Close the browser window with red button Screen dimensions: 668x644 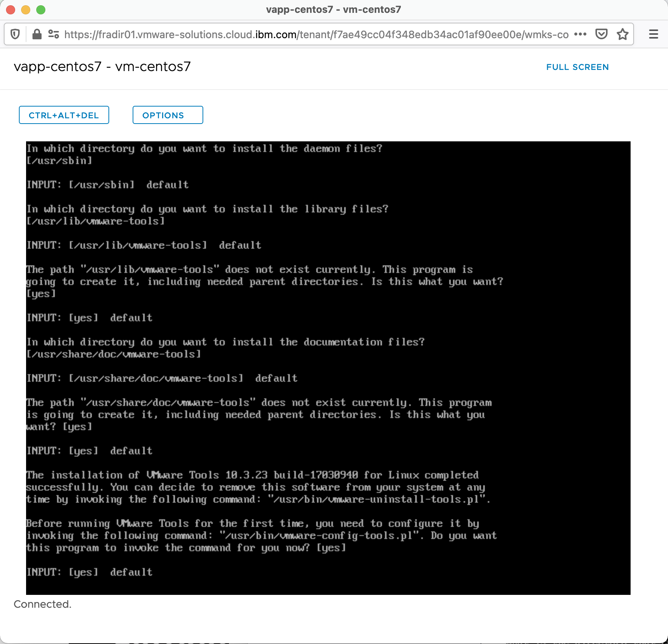[11, 10]
